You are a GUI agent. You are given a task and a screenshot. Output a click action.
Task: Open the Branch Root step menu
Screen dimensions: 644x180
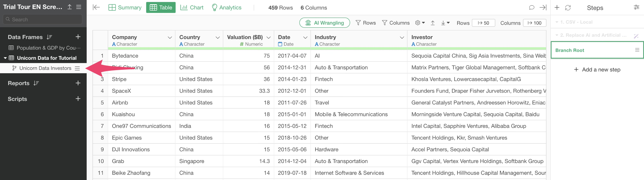[x=637, y=50]
